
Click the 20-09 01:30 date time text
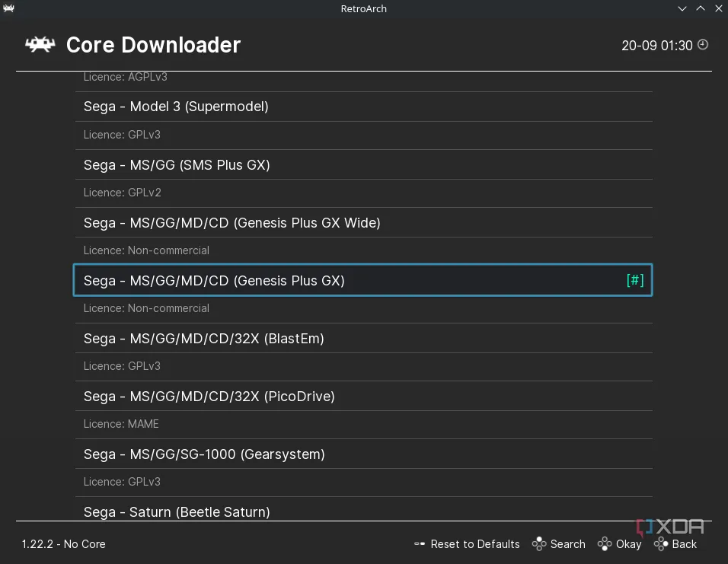(x=657, y=46)
